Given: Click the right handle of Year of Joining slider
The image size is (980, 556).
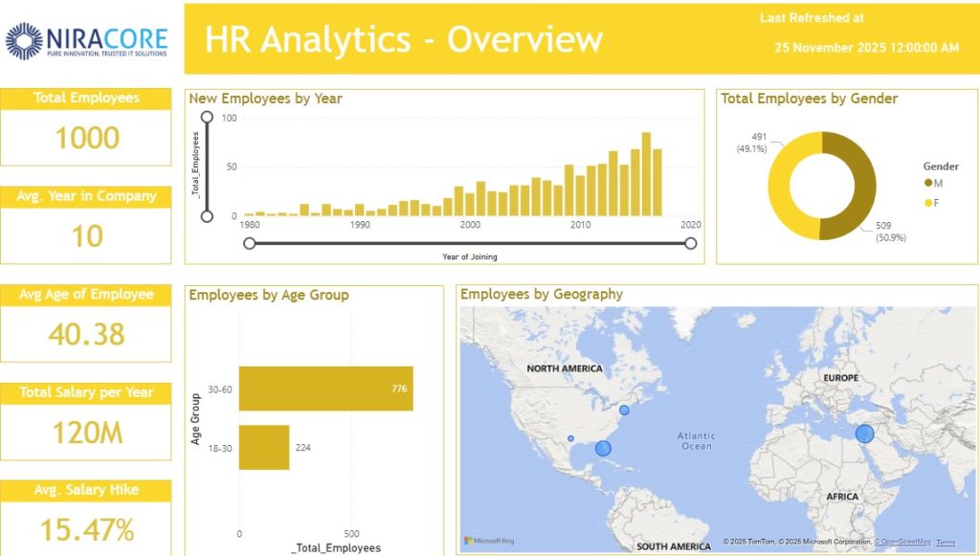Looking at the screenshot, I should coord(691,244).
